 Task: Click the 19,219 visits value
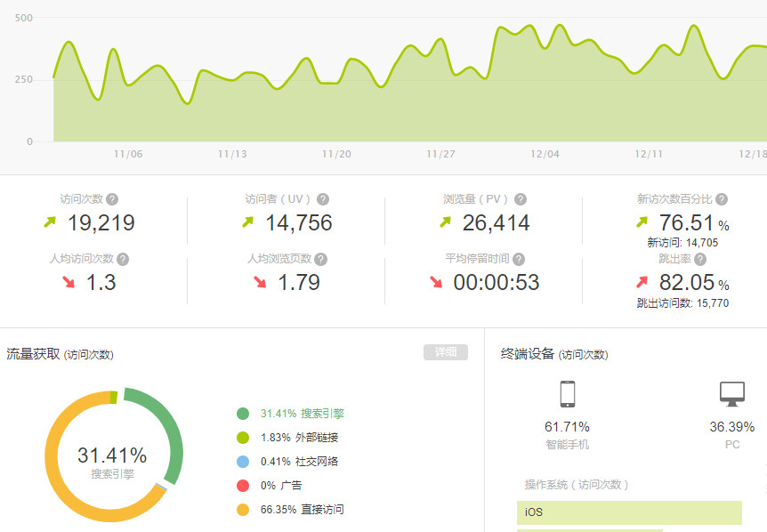[101, 223]
